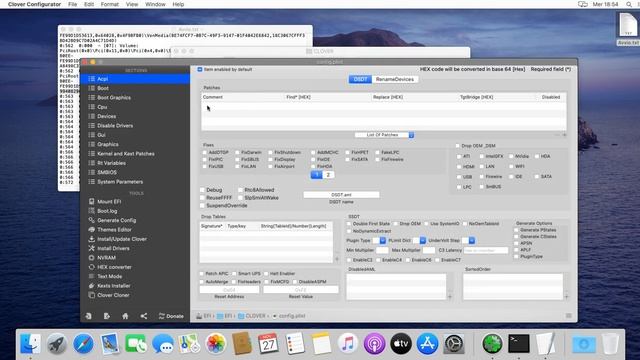Open Safari from the Dock
The width and height of the screenshot is (640, 360).
coord(83,344)
